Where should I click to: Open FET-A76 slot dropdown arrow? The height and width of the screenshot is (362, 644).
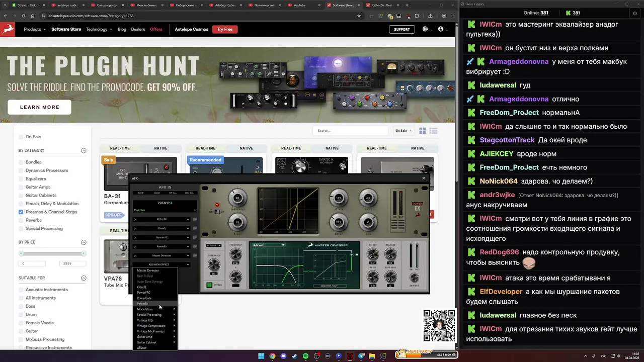[x=188, y=219]
